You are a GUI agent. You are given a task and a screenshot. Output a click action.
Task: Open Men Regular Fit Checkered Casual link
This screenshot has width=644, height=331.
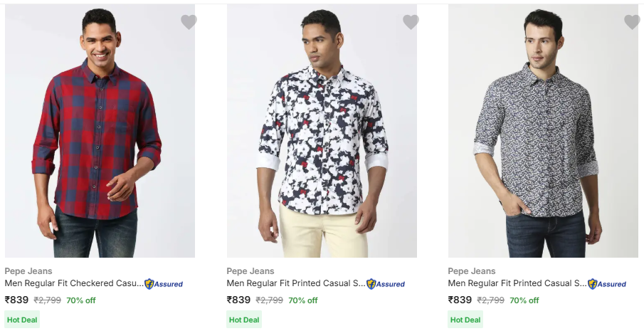(x=74, y=283)
